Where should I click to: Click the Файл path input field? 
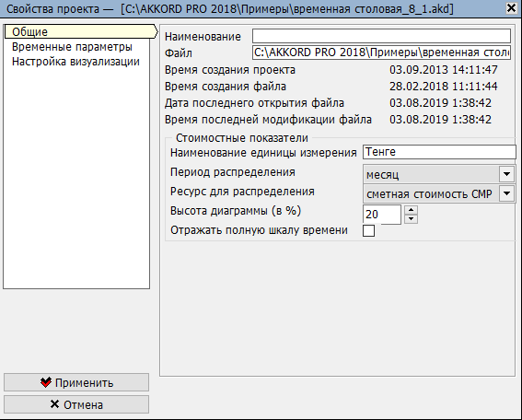tap(381, 52)
